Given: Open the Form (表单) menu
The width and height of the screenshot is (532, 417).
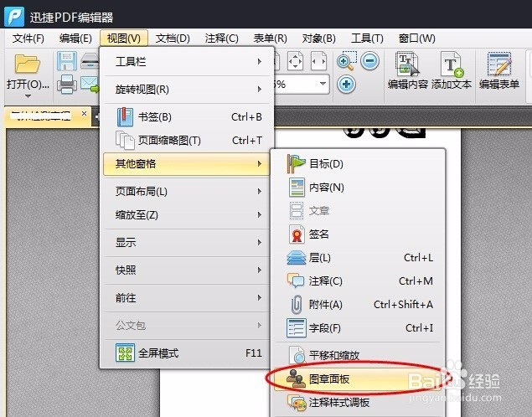Looking at the screenshot, I should (x=270, y=39).
